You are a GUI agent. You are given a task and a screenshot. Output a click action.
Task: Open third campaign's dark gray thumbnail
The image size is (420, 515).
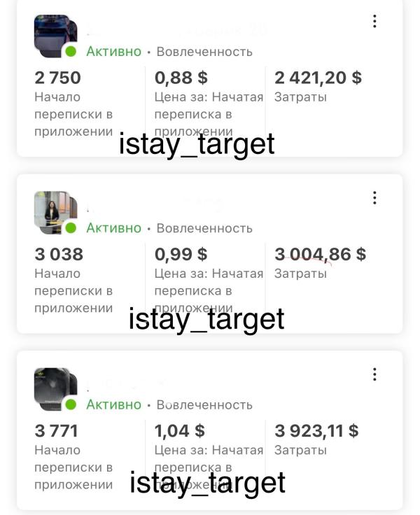(x=55, y=389)
